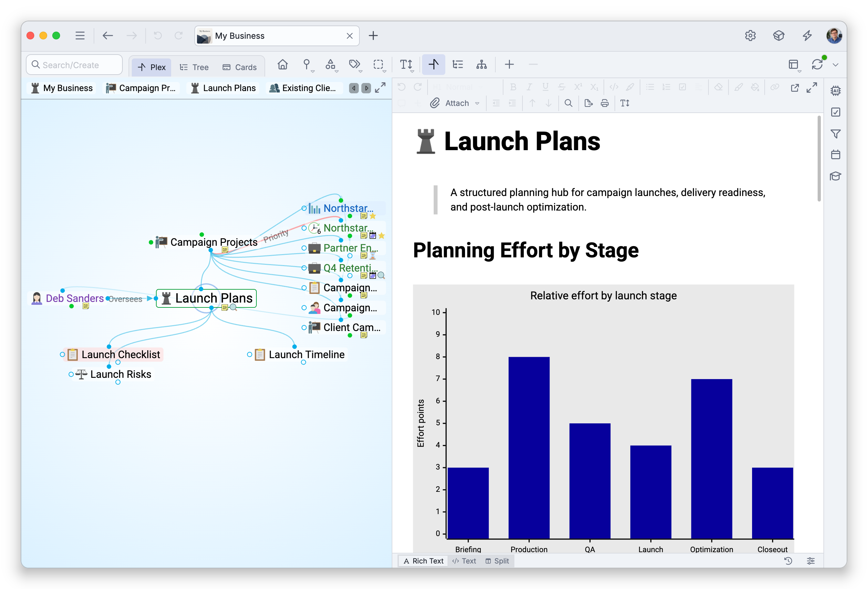868x589 pixels.
Task: Click the thought types shapes icon
Action: point(330,65)
